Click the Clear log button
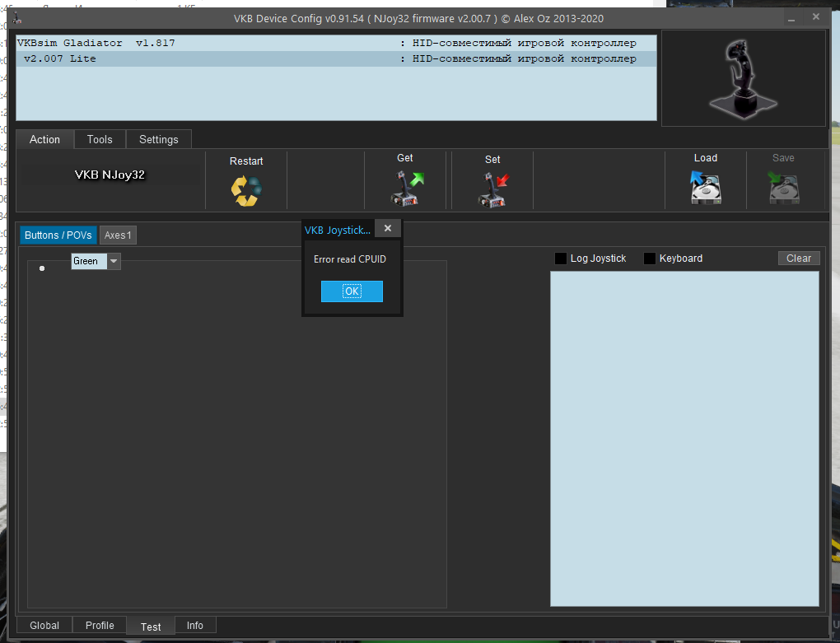This screenshot has height=643, width=840. (x=799, y=258)
